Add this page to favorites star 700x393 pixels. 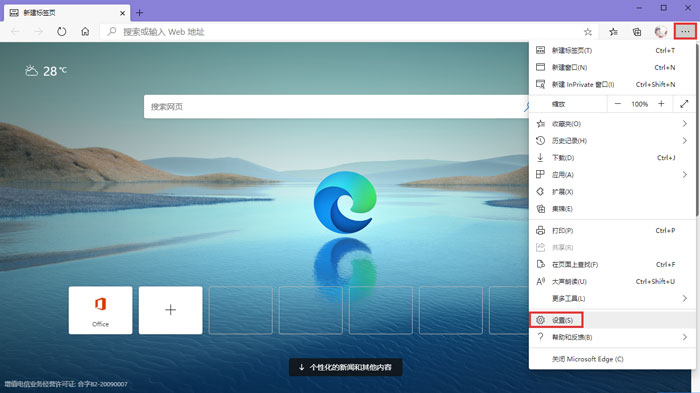(588, 32)
